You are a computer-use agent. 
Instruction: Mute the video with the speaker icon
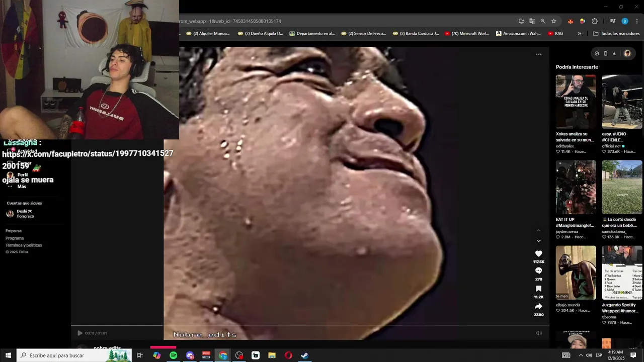coord(539,333)
